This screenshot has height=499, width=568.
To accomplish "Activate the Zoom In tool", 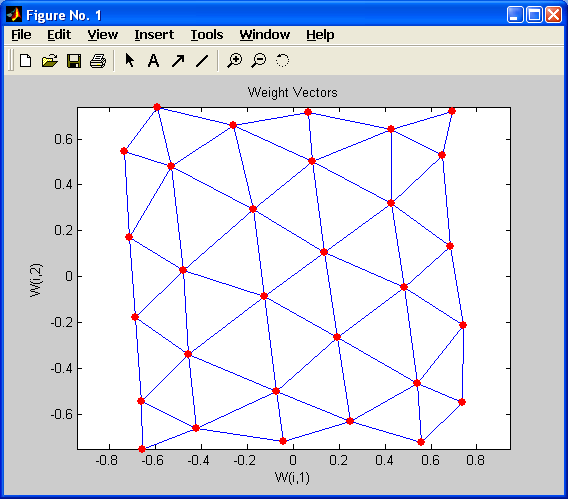I will click(234, 60).
